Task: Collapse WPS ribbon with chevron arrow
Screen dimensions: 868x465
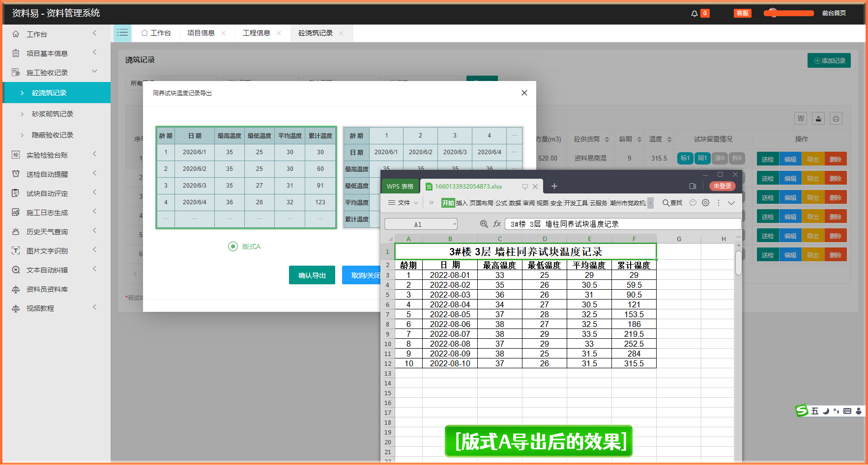Action: point(731,203)
